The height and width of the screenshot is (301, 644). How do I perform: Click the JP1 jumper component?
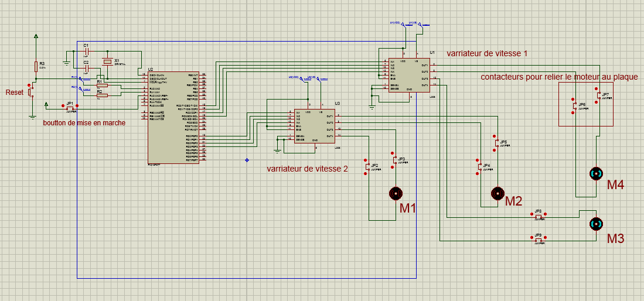pos(70,107)
